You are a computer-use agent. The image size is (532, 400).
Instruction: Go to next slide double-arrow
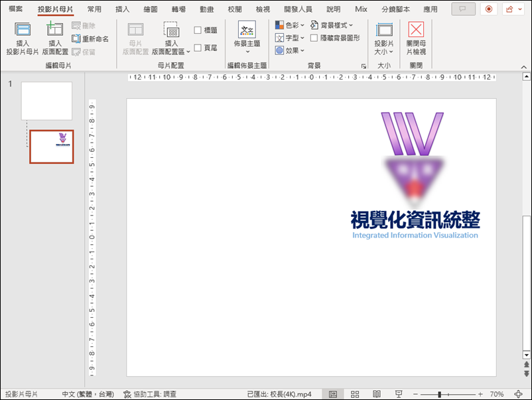[526, 373]
